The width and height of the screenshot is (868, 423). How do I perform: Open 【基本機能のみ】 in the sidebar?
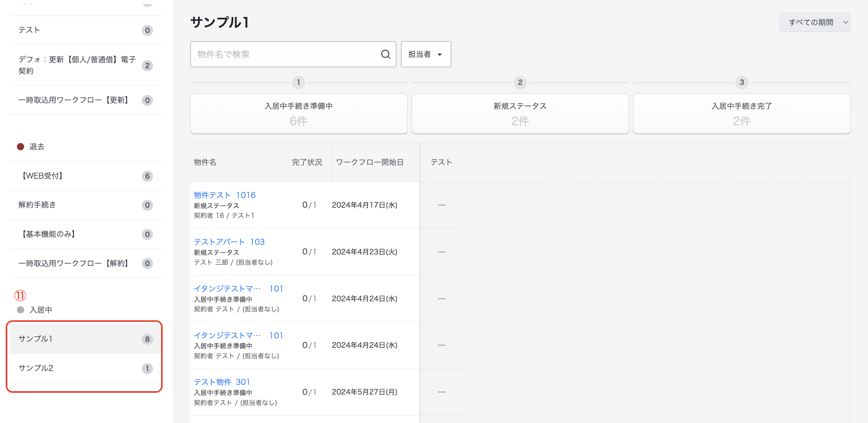[x=85, y=234]
